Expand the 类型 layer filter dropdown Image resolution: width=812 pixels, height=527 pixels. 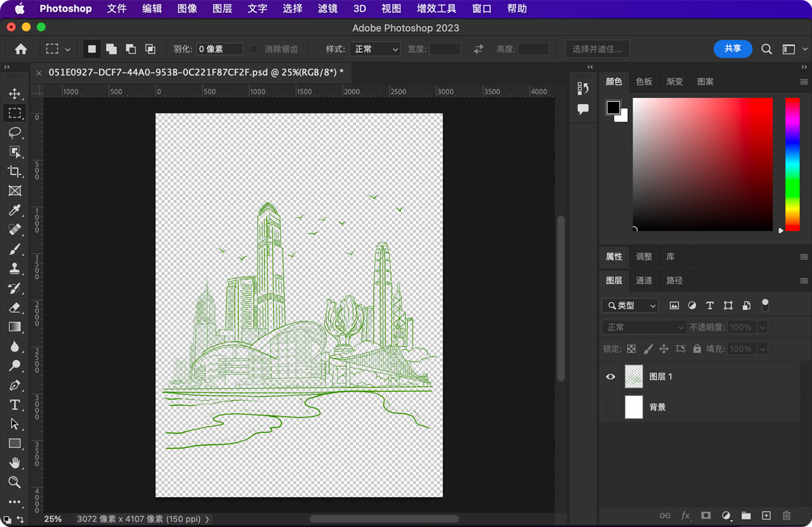point(631,306)
